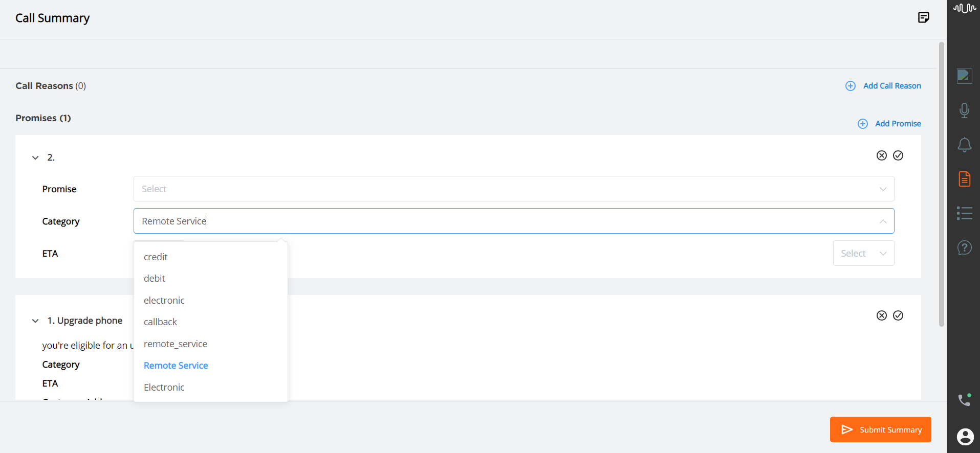Viewport: 980px width, 453px height.
Task: Open the ETA unit Select dropdown
Action: pyautogui.click(x=863, y=253)
